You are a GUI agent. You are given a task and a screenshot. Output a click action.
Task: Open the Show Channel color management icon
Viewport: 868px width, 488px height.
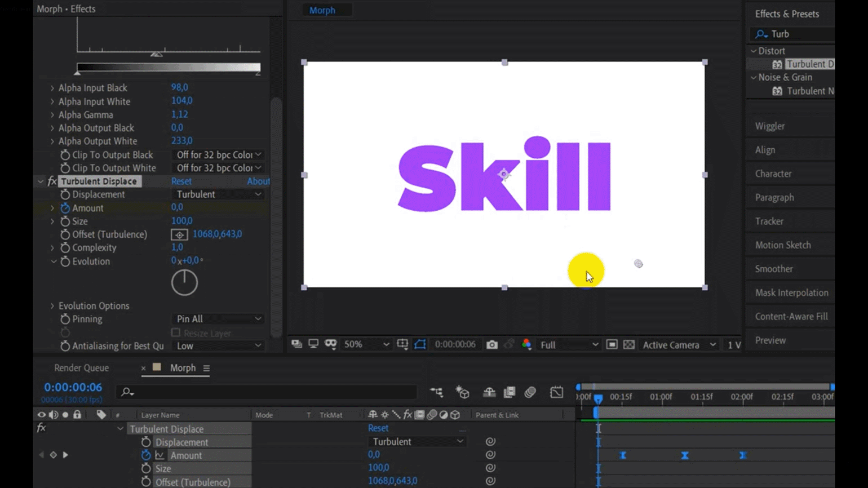526,344
